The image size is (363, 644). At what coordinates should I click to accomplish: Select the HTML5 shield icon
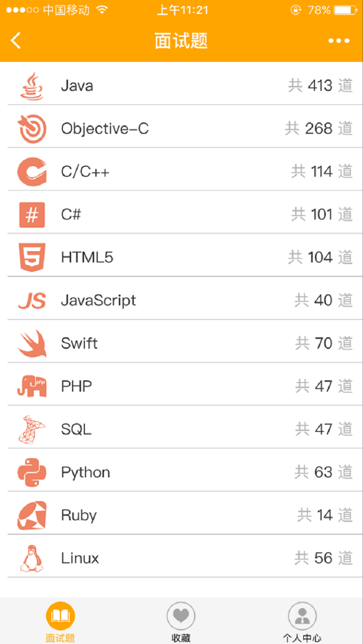32,257
